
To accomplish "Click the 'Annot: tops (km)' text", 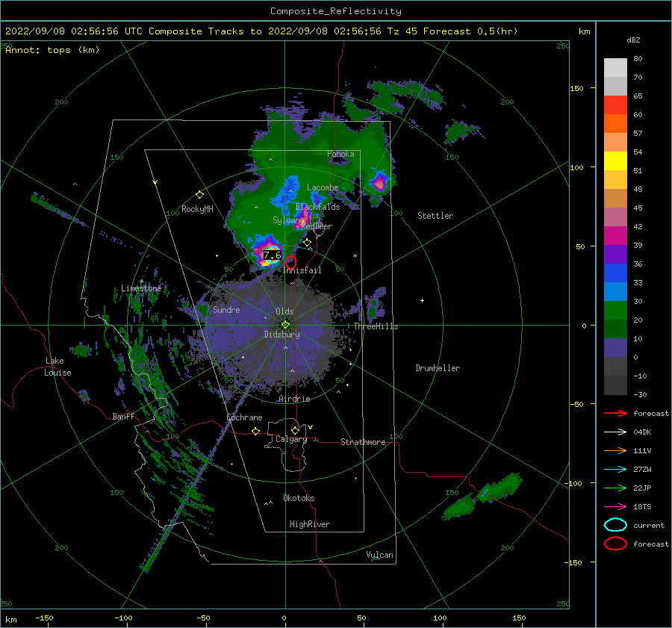I will coord(52,50).
